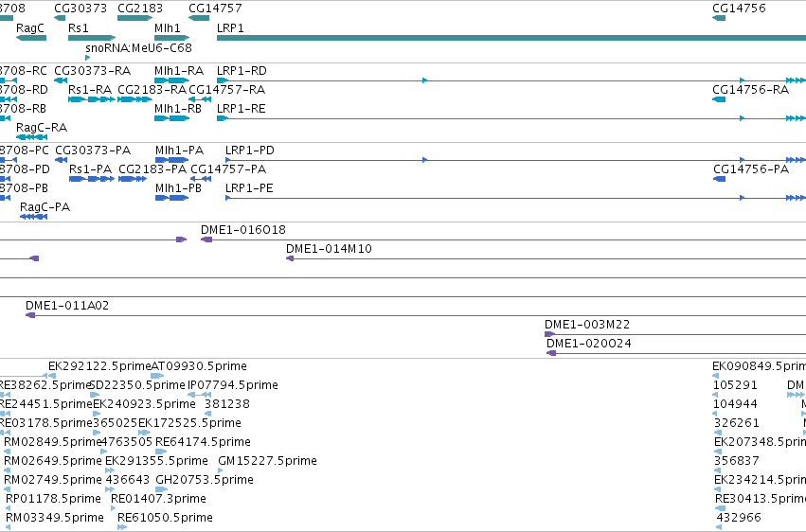
Task: Select the EK240923.5prime EST label
Action: 145,404
